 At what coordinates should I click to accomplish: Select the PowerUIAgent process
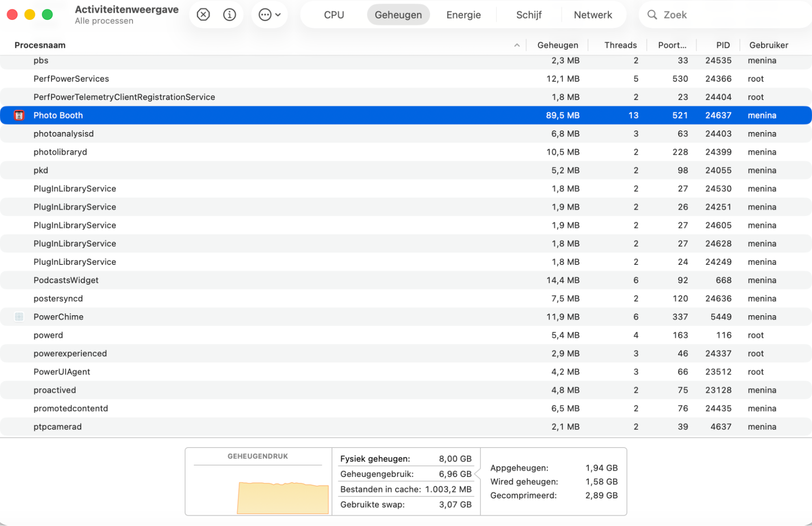click(406, 372)
